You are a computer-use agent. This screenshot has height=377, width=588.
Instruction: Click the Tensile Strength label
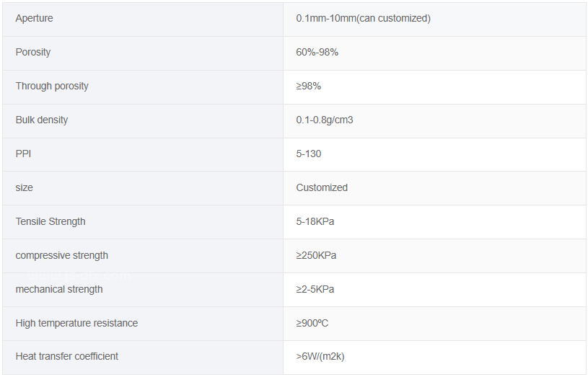(x=51, y=221)
